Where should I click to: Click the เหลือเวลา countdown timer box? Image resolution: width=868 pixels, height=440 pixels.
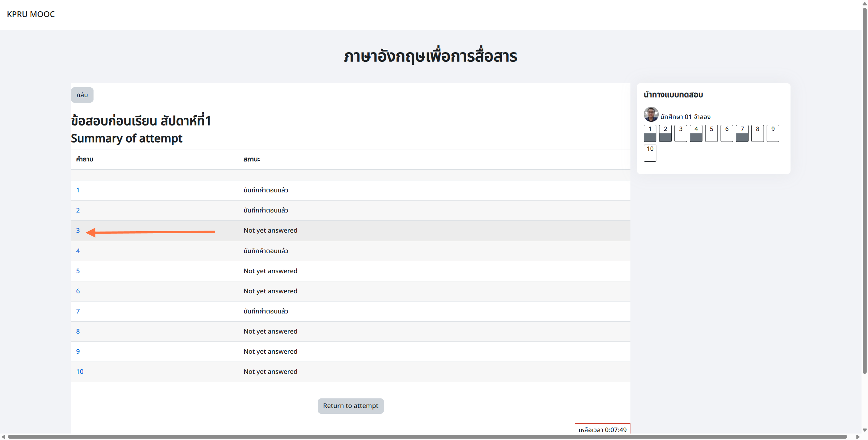click(x=602, y=429)
